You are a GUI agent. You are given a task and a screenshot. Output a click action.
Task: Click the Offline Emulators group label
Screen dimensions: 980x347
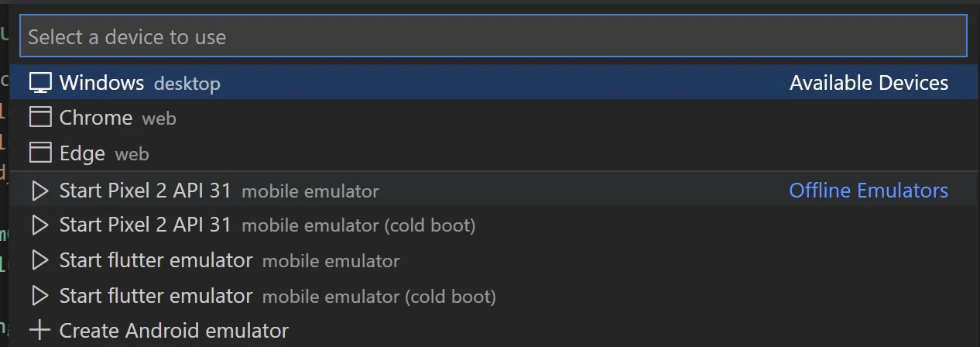click(x=868, y=190)
